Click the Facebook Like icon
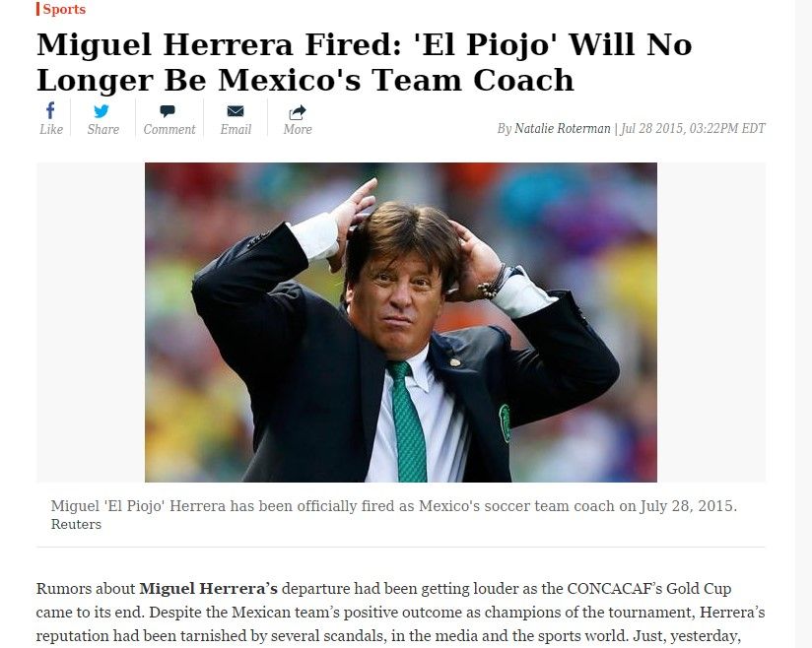 50,110
